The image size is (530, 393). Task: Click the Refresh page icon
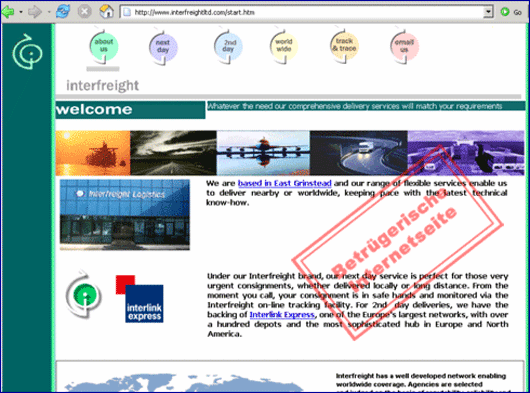(x=63, y=11)
